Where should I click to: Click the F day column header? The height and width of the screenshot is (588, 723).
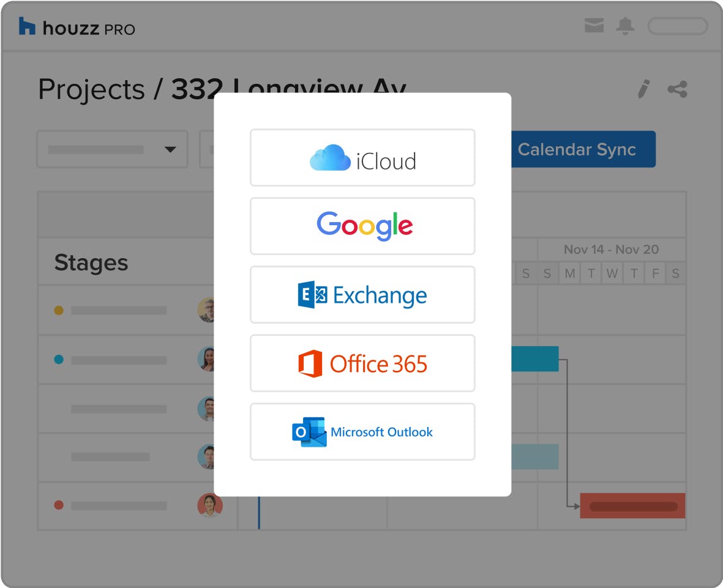(x=655, y=274)
